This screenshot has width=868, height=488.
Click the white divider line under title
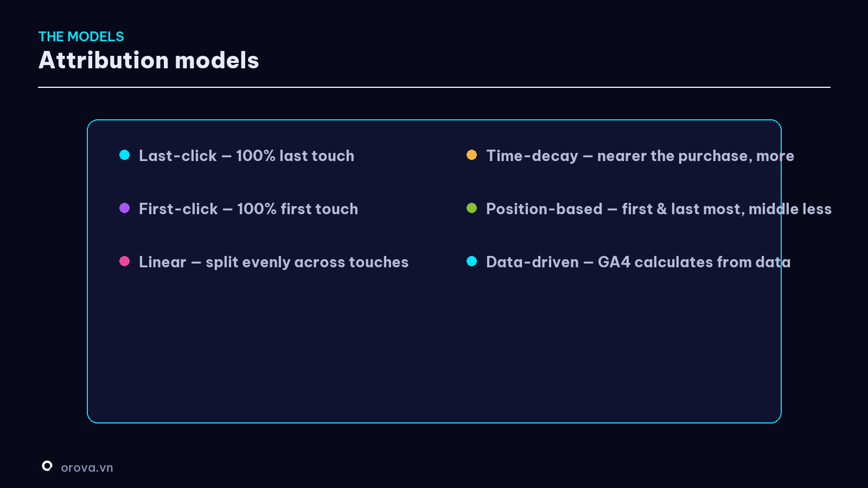click(x=434, y=87)
